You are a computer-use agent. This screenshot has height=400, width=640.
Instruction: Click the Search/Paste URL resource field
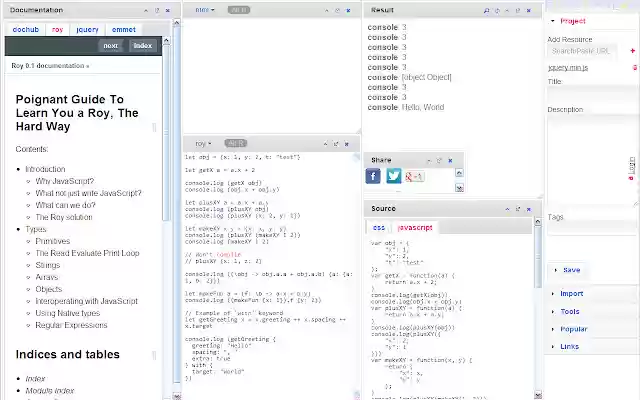(x=582, y=51)
